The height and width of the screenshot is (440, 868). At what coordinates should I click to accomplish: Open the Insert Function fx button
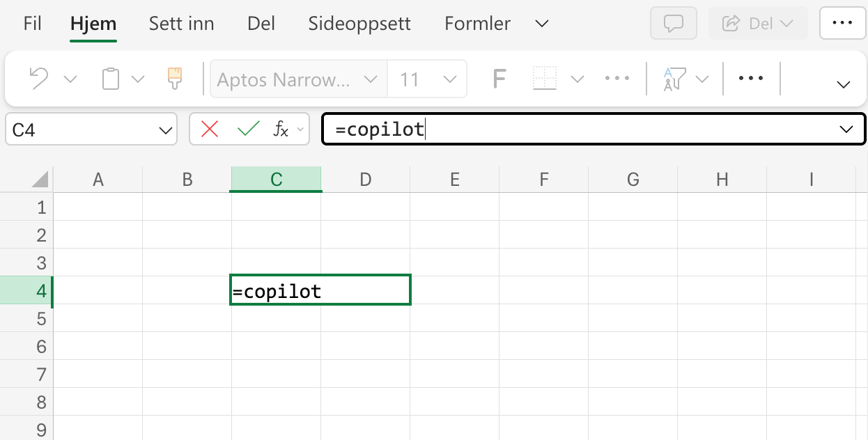281,129
